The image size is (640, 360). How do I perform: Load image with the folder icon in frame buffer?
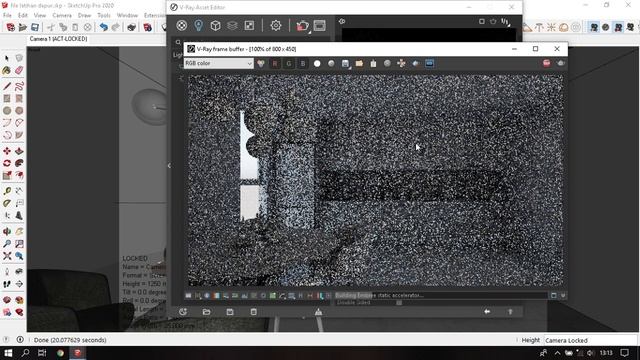point(359,63)
